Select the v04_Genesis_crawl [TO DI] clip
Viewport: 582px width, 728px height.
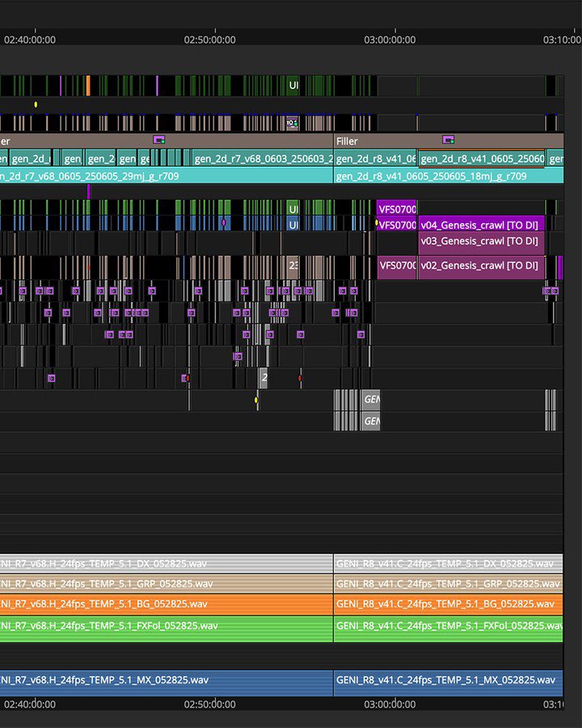point(481,225)
